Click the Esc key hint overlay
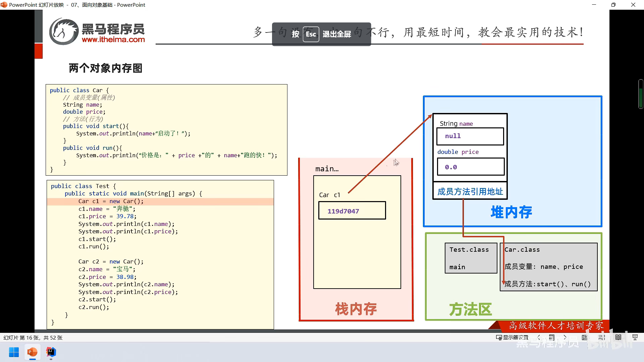The image size is (644, 362). pyautogui.click(x=311, y=34)
